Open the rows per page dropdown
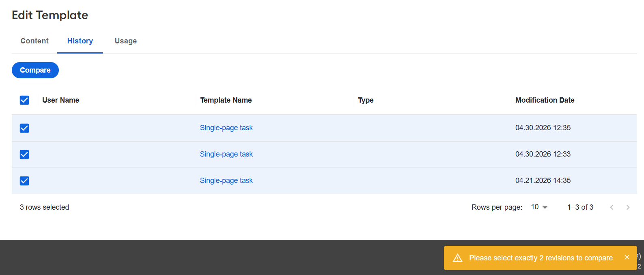 pyautogui.click(x=539, y=207)
